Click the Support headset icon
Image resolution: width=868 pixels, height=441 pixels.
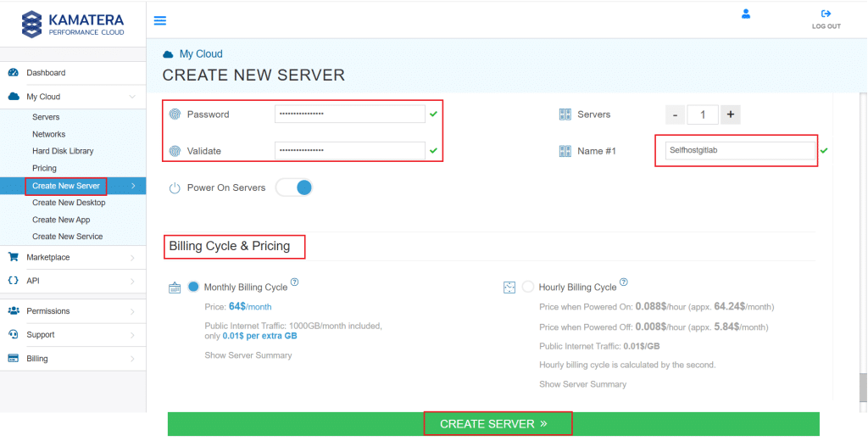tap(14, 334)
